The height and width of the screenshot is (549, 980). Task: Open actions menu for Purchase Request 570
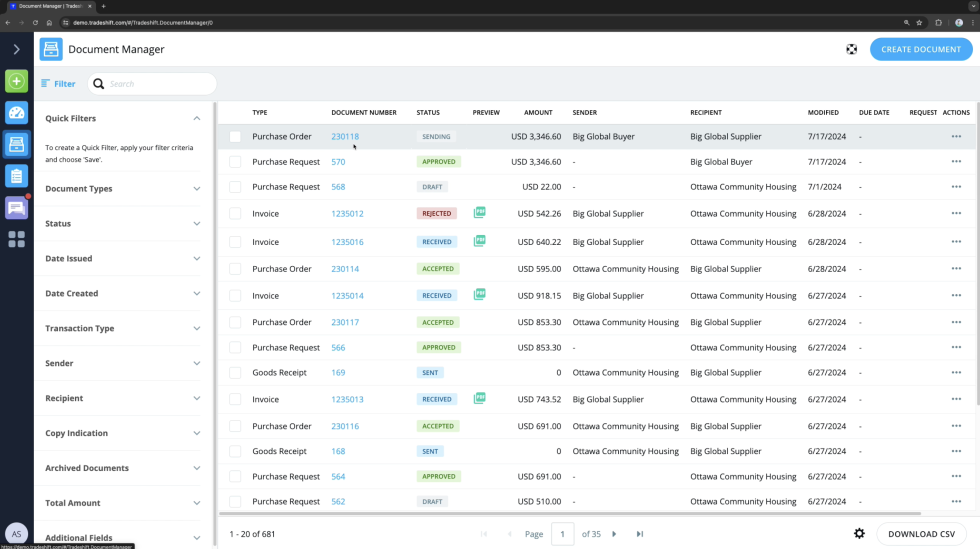click(956, 162)
